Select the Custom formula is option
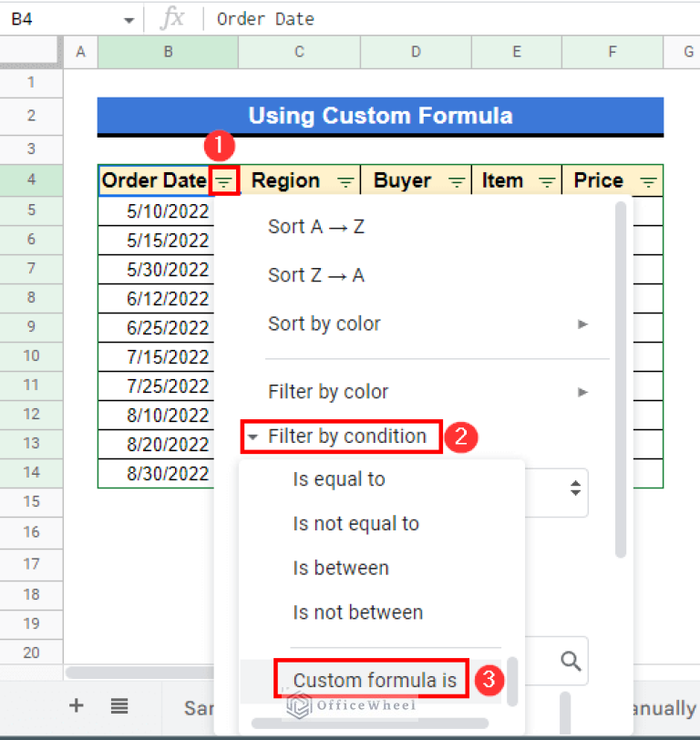The image size is (700, 740). [x=374, y=680]
